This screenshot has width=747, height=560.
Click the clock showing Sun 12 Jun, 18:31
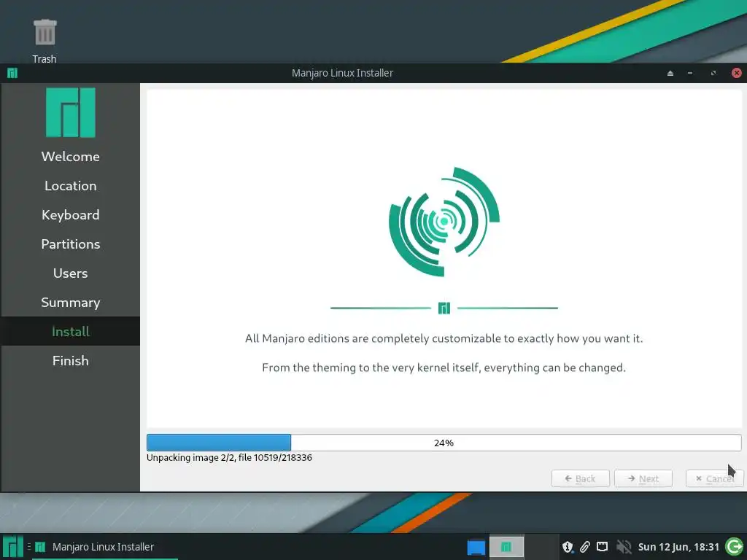pos(678,547)
